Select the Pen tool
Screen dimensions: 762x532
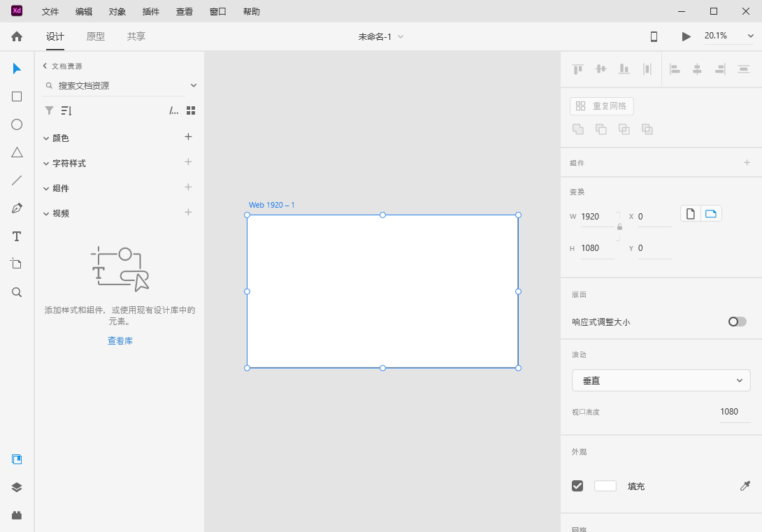tap(17, 208)
